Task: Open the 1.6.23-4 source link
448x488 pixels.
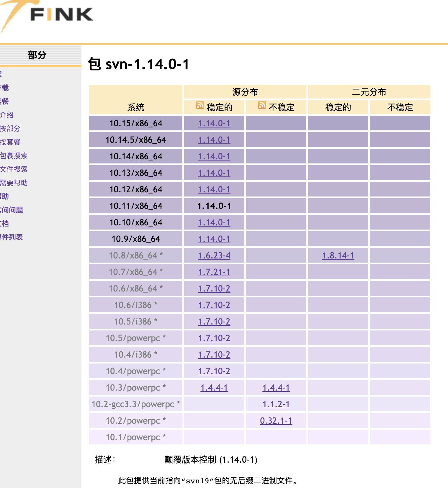Action: (214, 256)
